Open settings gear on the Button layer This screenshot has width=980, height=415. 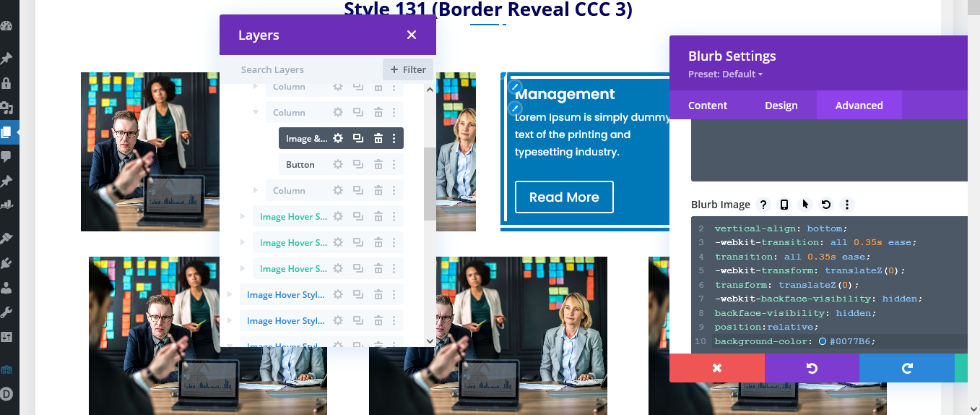pos(337,164)
